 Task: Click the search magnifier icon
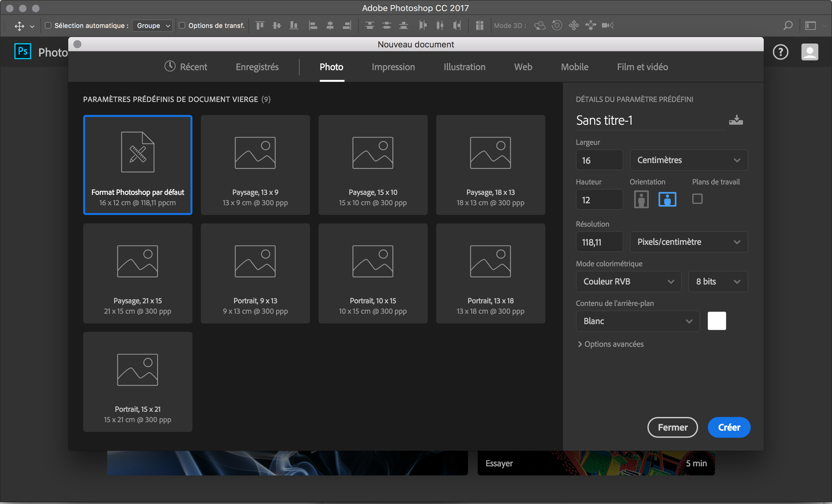[787, 25]
